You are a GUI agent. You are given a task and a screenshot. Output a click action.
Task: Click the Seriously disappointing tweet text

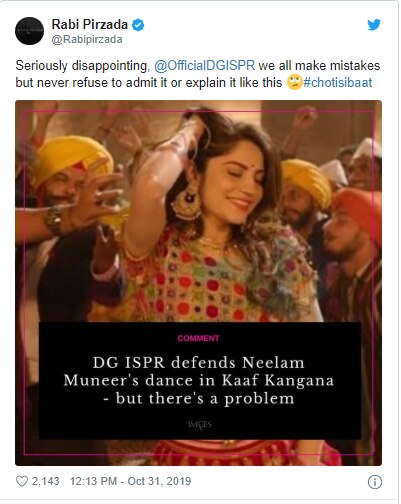[x=198, y=74]
